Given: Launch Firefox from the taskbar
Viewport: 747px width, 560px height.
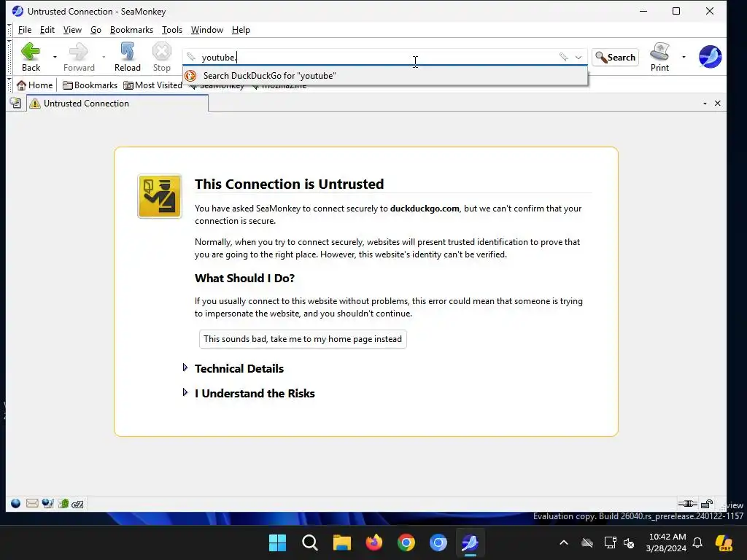Looking at the screenshot, I should (x=374, y=542).
